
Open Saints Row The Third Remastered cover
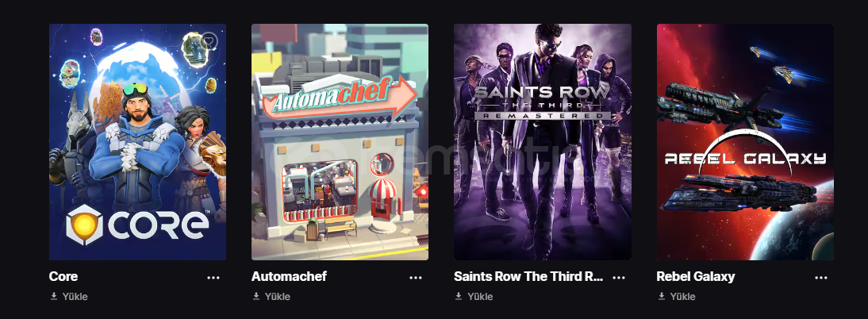pos(543,142)
